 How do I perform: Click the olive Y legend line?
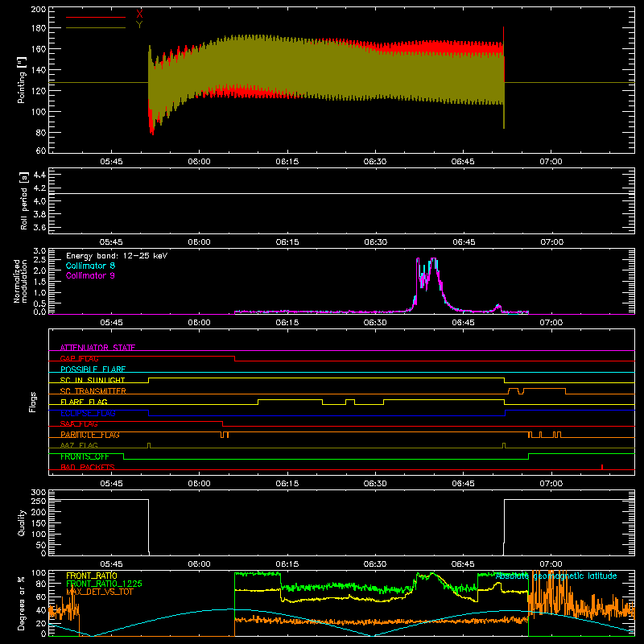click(x=96, y=27)
